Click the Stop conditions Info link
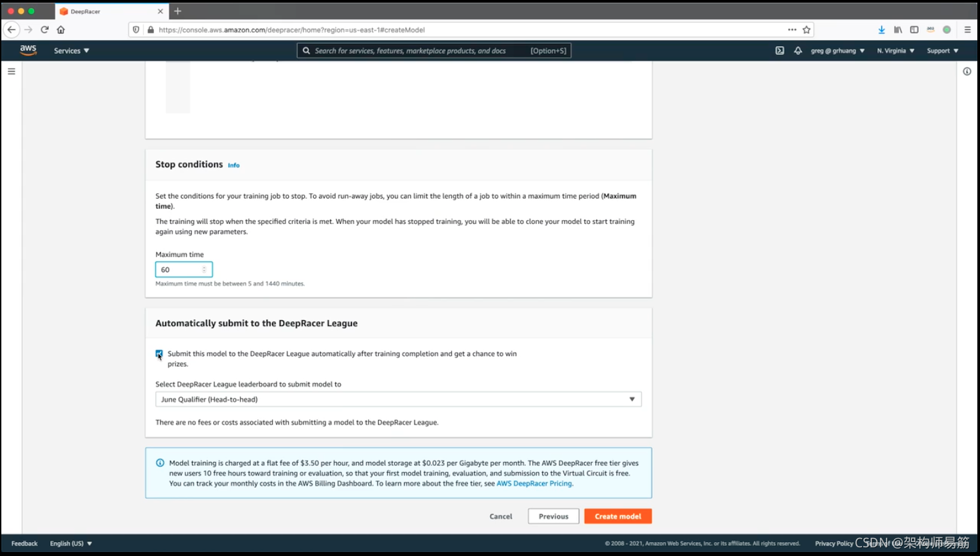980x556 pixels. click(233, 165)
